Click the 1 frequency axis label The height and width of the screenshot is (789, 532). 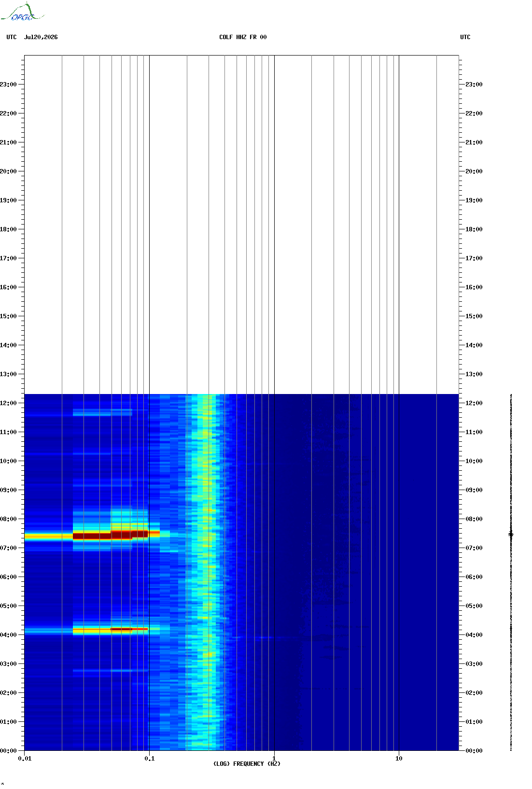(274, 759)
